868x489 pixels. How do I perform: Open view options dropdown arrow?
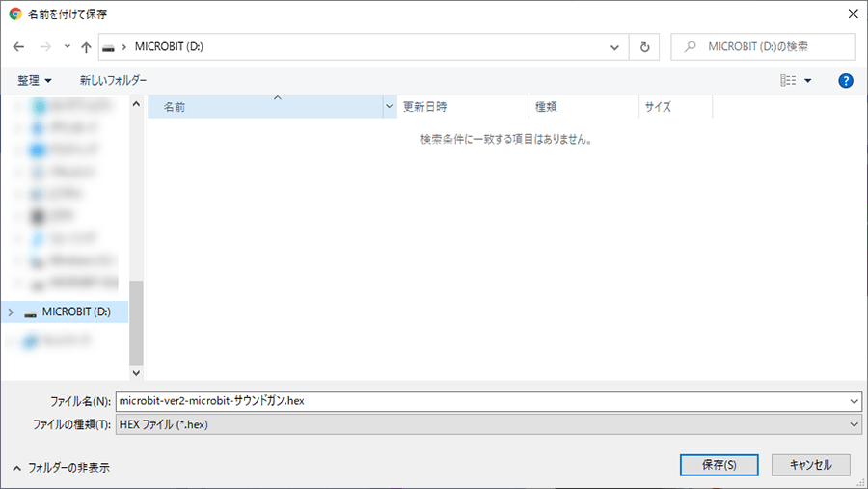click(x=807, y=81)
